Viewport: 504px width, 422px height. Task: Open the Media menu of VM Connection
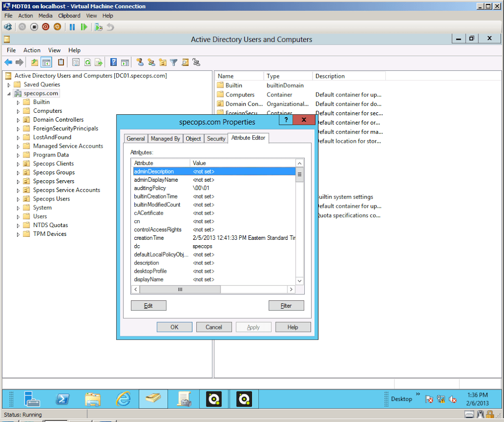click(x=45, y=16)
